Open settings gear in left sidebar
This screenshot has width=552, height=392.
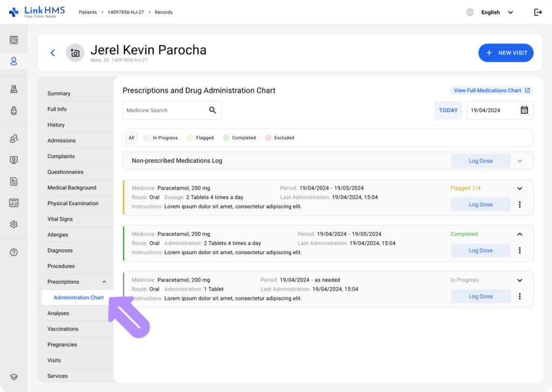[14, 225]
